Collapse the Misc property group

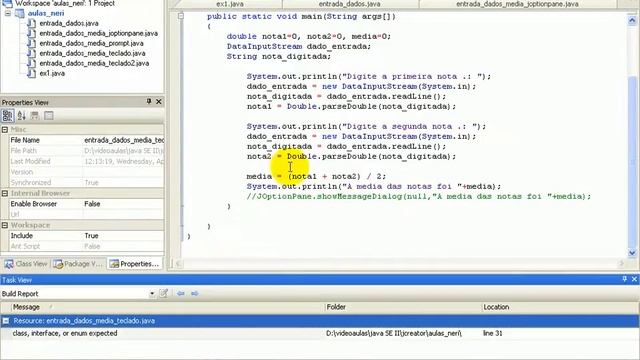coord(5,129)
